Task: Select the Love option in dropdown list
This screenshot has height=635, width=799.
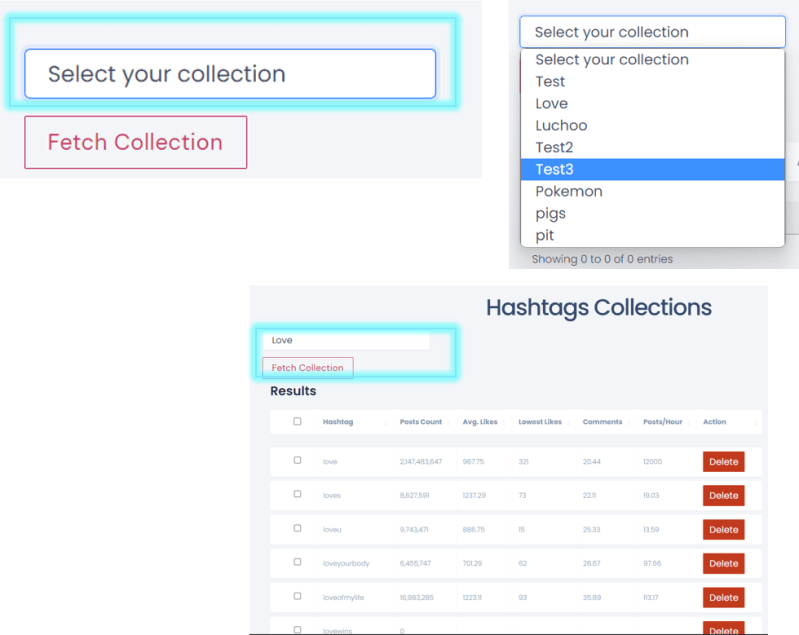Action: tap(652, 103)
